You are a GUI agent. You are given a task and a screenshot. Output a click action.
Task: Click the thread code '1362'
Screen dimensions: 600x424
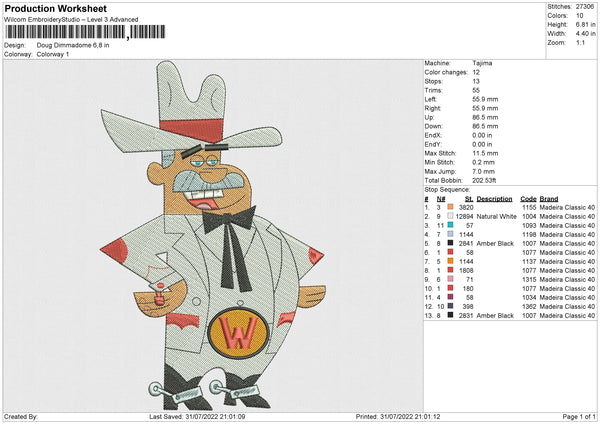(529, 307)
